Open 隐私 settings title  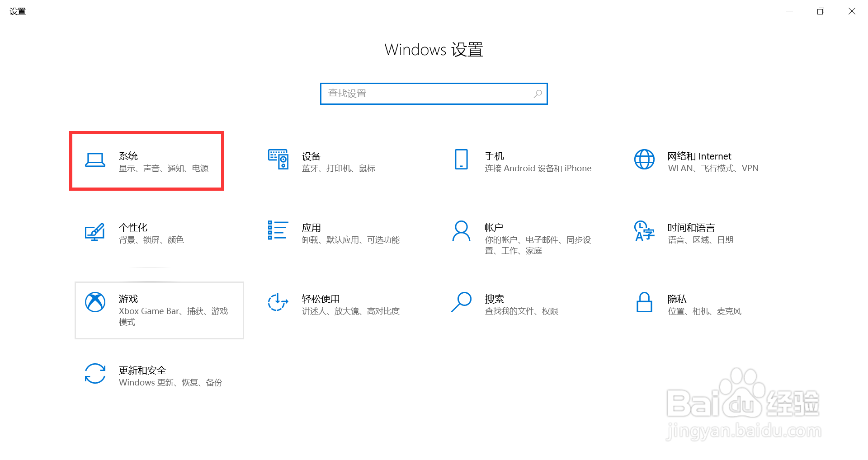tap(677, 299)
